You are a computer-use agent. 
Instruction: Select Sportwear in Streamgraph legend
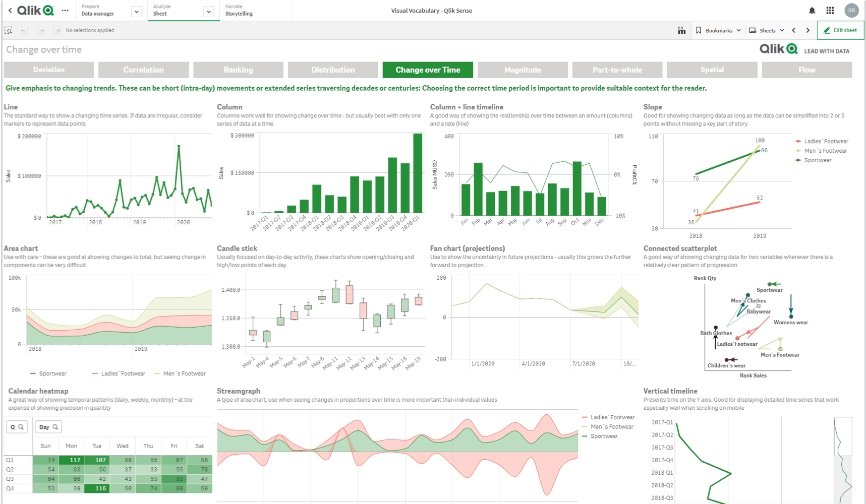(x=600, y=436)
